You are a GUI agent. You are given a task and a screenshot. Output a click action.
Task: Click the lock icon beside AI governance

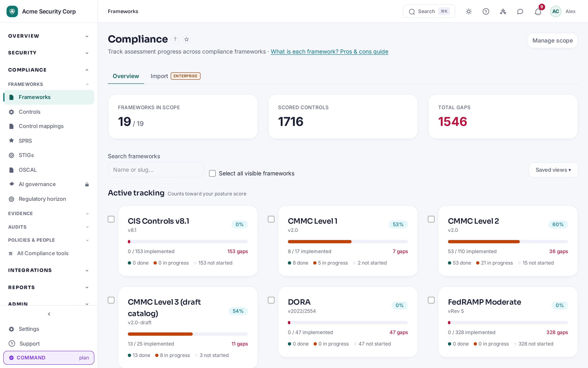pos(87,184)
